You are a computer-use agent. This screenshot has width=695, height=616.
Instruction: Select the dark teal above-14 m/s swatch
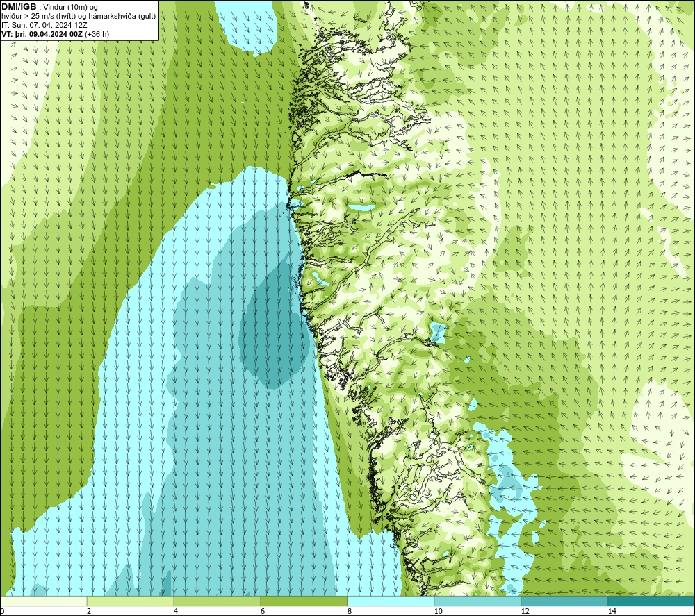tap(651, 601)
